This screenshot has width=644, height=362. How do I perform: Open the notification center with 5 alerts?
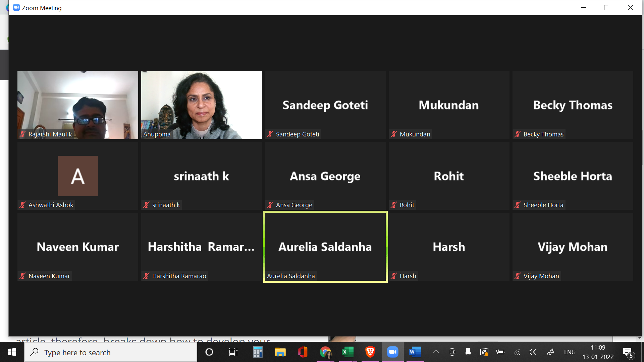(628, 352)
